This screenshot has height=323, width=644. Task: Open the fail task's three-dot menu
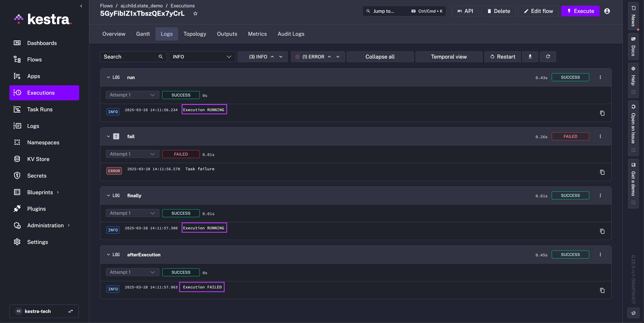pyautogui.click(x=600, y=136)
